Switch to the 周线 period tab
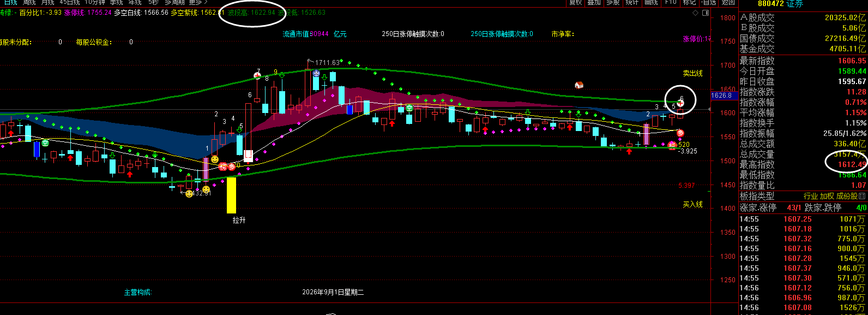868x315 pixels. click(29, 2)
